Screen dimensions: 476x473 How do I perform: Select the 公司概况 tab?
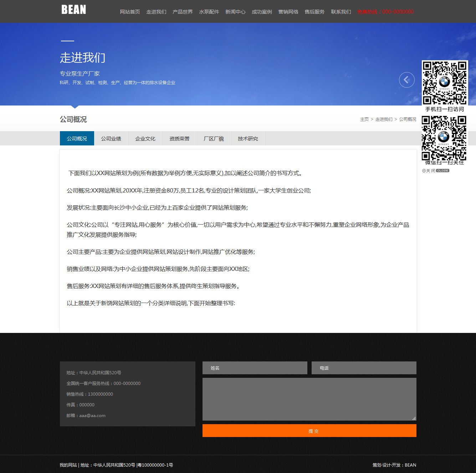pos(77,139)
